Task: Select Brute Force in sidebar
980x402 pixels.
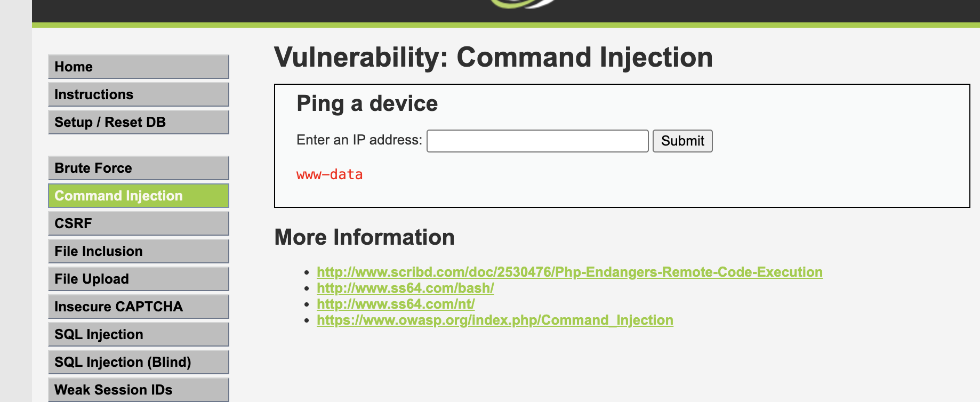Action: (x=139, y=168)
